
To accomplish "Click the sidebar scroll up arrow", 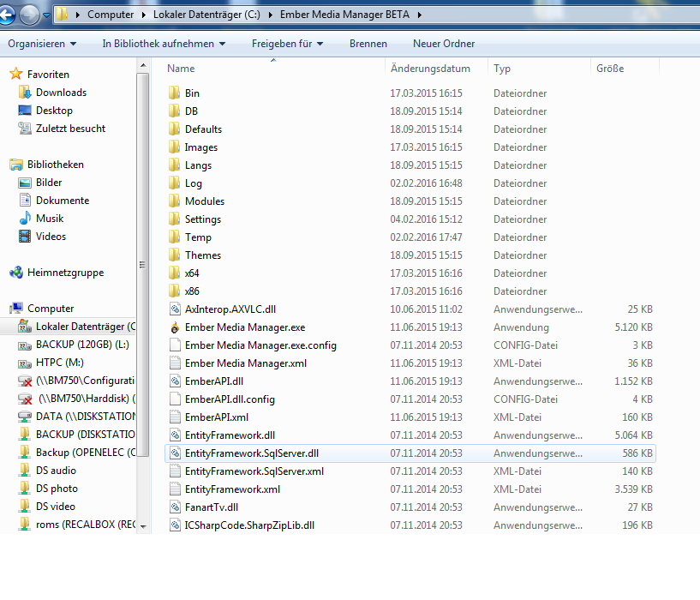I will point(143,66).
